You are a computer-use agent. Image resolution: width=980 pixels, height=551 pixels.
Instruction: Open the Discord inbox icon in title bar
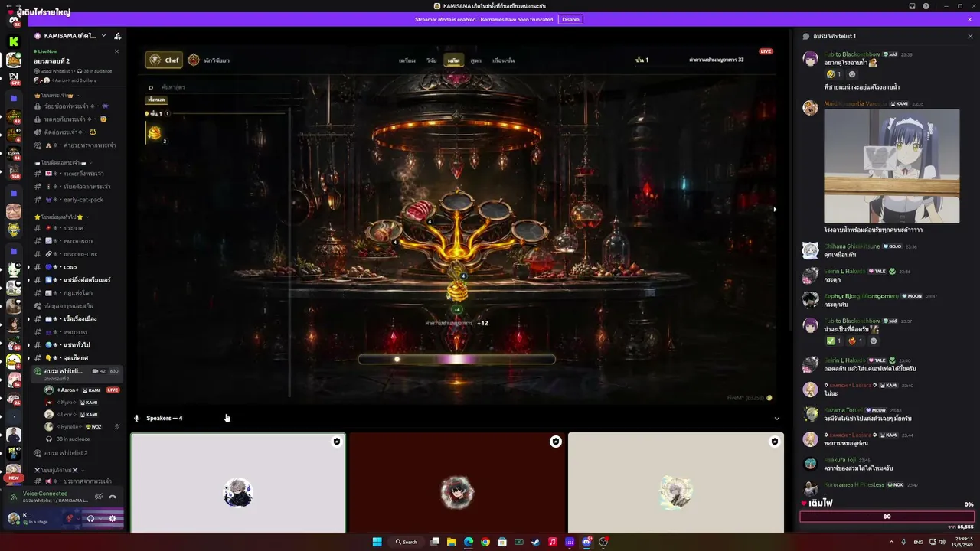tap(912, 6)
